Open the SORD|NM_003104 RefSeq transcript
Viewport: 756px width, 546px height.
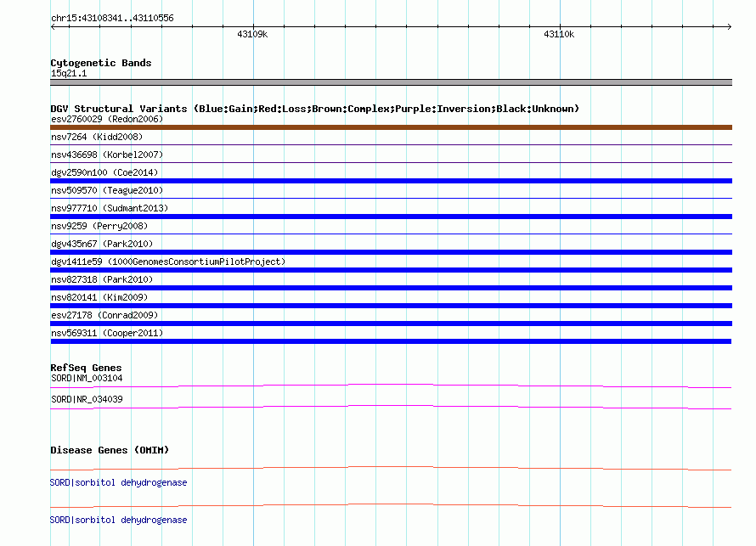[x=87, y=378]
